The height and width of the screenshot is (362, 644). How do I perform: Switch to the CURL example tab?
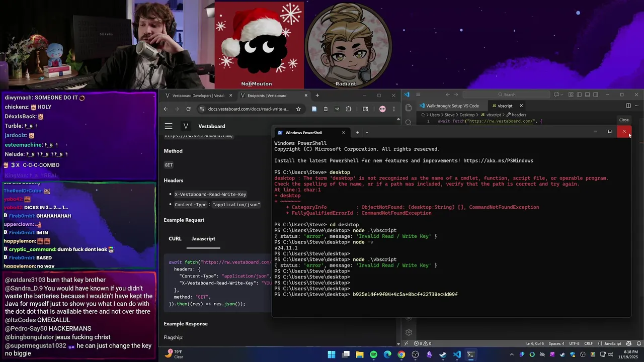tap(175, 239)
